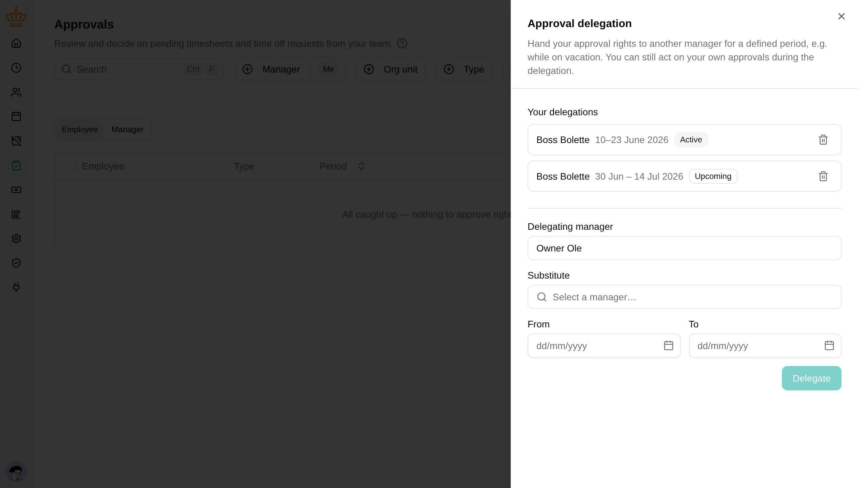Click the Type column header
This screenshot has width=868, height=488.
click(244, 166)
